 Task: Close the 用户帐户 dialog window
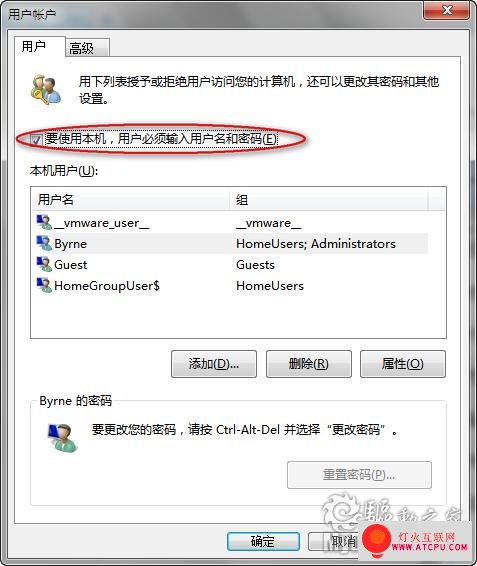[447, 10]
